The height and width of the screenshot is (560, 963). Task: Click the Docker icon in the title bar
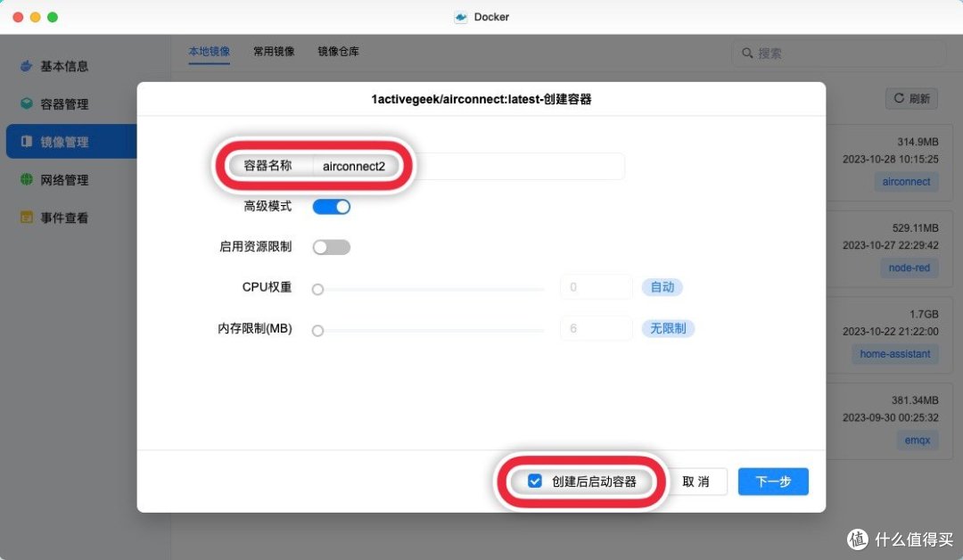[460, 16]
